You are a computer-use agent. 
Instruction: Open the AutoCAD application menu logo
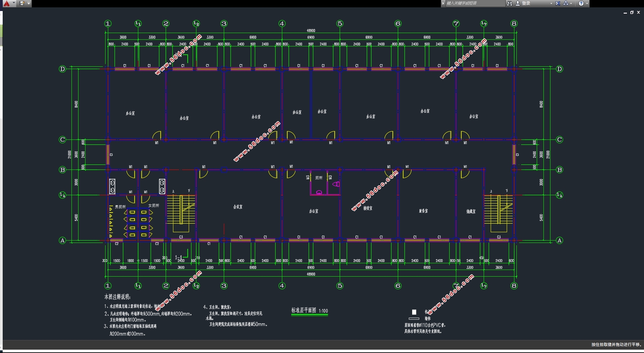click(6, 3)
